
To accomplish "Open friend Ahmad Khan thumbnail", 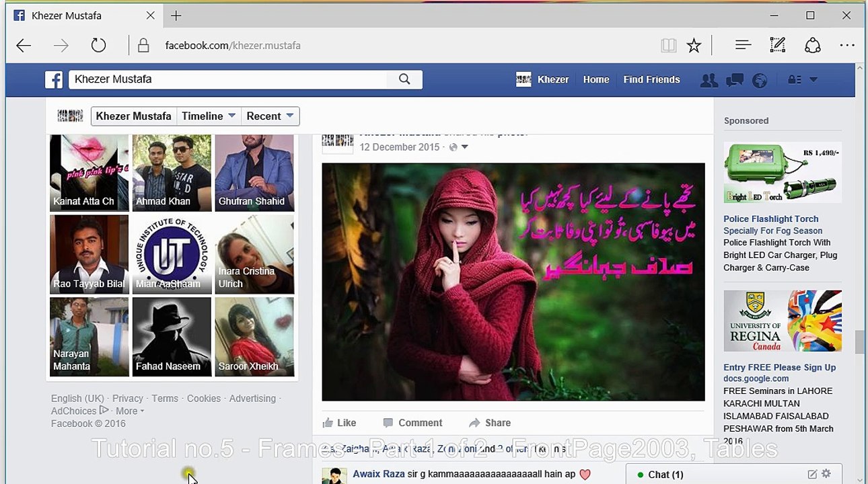I will pyautogui.click(x=172, y=173).
